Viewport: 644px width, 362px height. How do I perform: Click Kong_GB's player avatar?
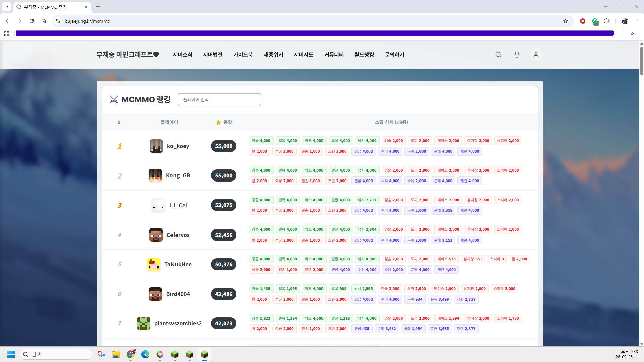tap(155, 175)
